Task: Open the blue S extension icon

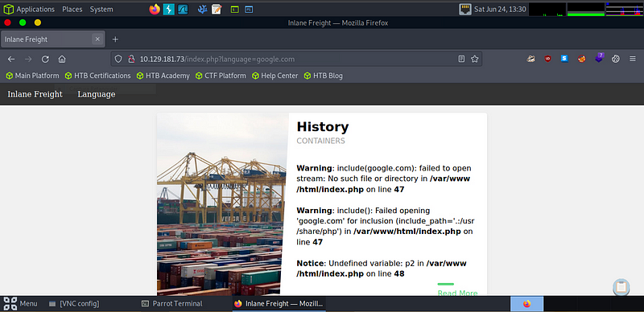Action: click(564, 59)
